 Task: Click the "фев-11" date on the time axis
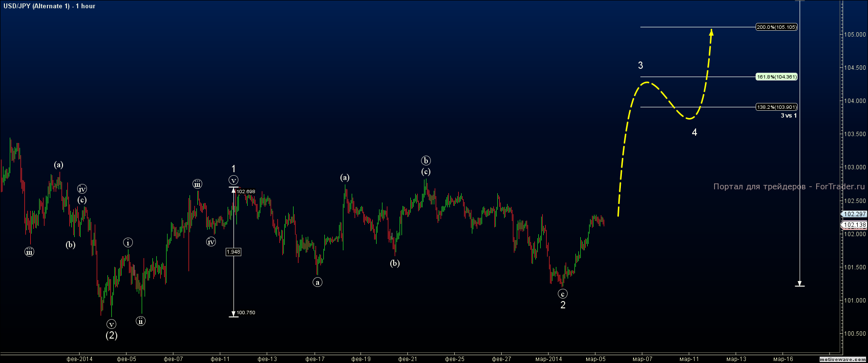pyautogui.click(x=220, y=359)
